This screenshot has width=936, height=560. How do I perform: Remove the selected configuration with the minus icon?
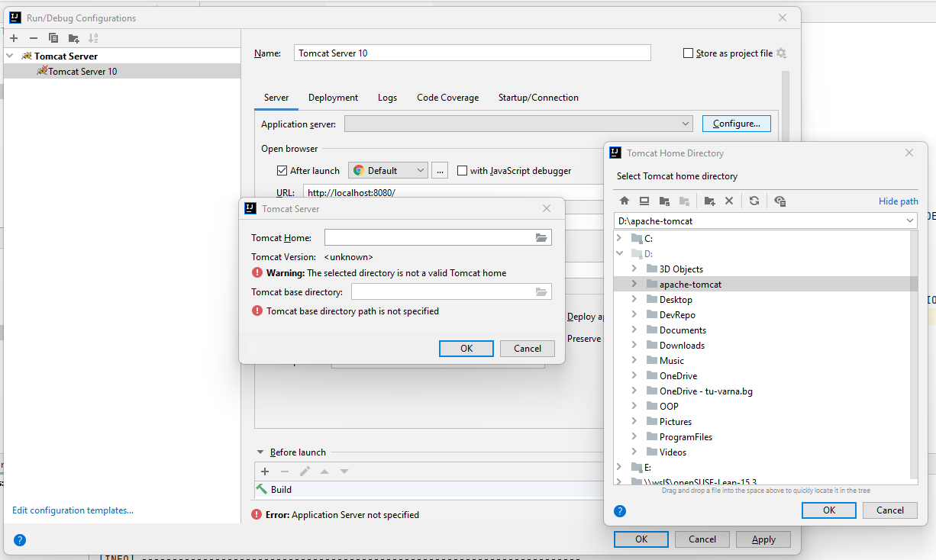(x=34, y=38)
